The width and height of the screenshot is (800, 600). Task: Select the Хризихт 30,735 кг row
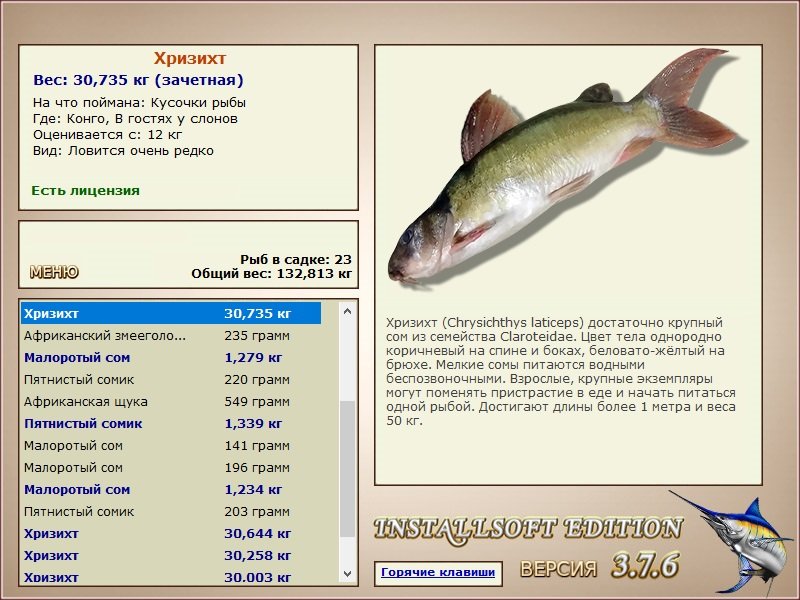pyautogui.click(x=171, y=313)
